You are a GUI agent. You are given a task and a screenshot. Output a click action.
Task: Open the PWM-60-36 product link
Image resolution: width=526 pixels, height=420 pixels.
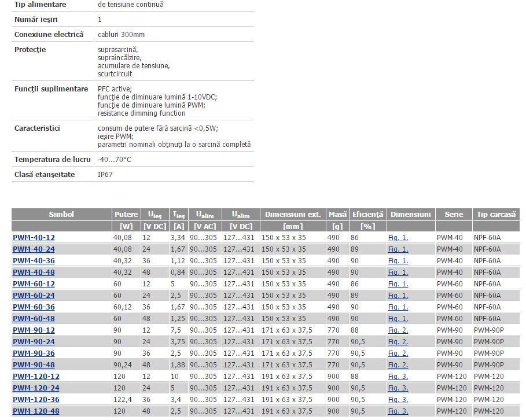click(34, 307)
